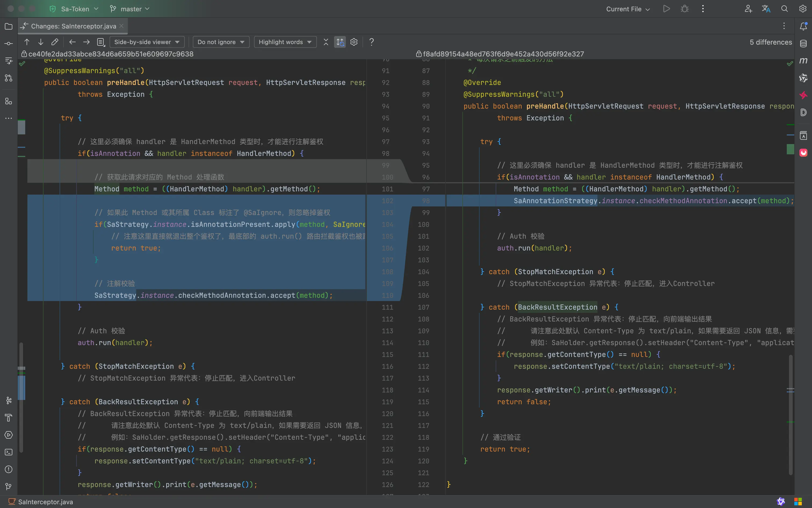
Task: Click the left revision hash ce40fe2dad33
Action: pos(111,54)
